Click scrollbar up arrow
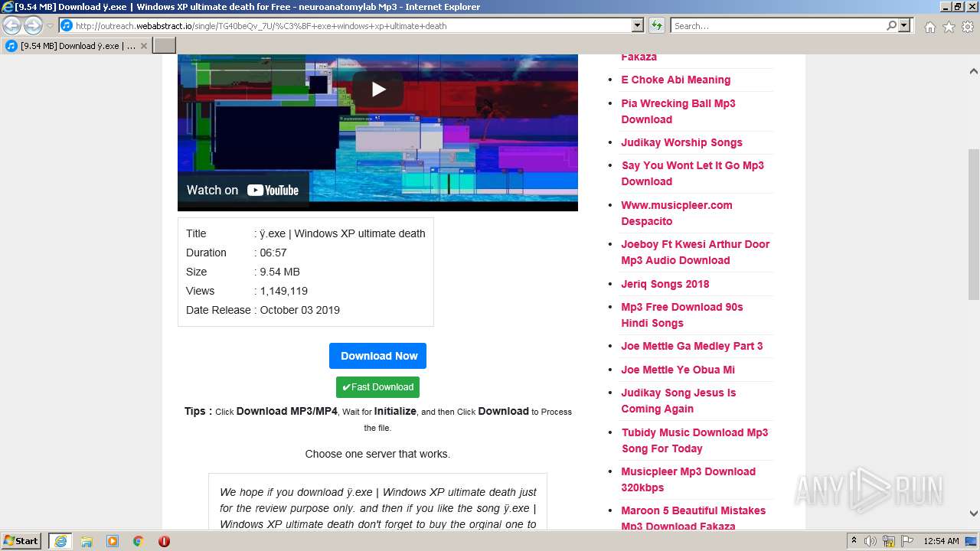This screenshot has width=980, height=551. (x=973, y=71)
